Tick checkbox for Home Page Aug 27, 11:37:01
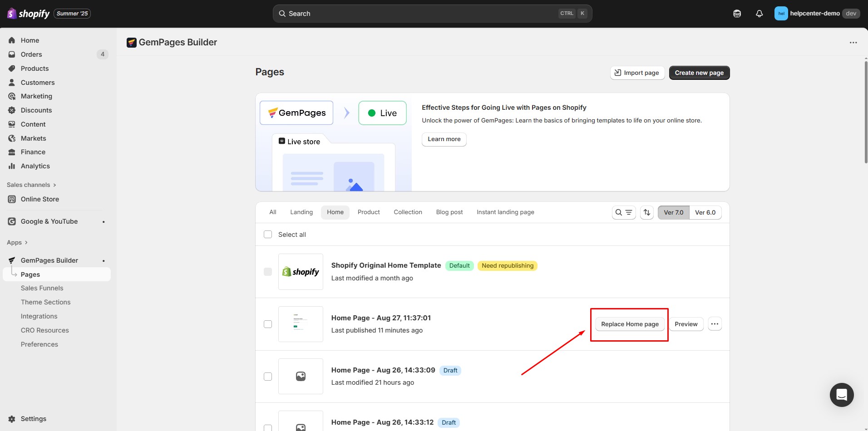 [268, 324]
